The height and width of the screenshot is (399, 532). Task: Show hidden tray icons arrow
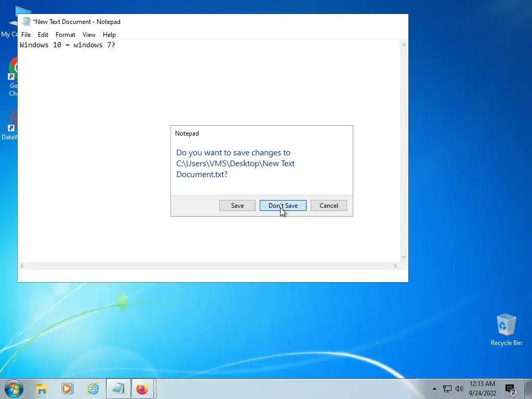pyautogui.click(x=434, y=389)
